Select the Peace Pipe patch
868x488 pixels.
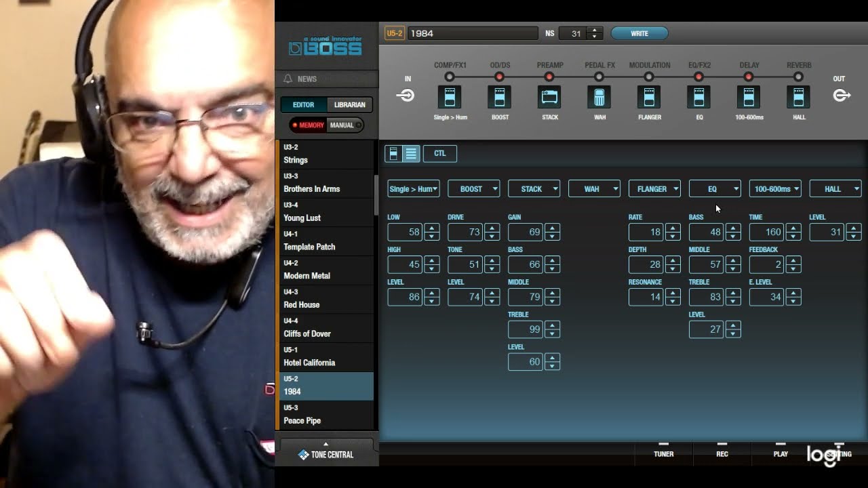326,415
